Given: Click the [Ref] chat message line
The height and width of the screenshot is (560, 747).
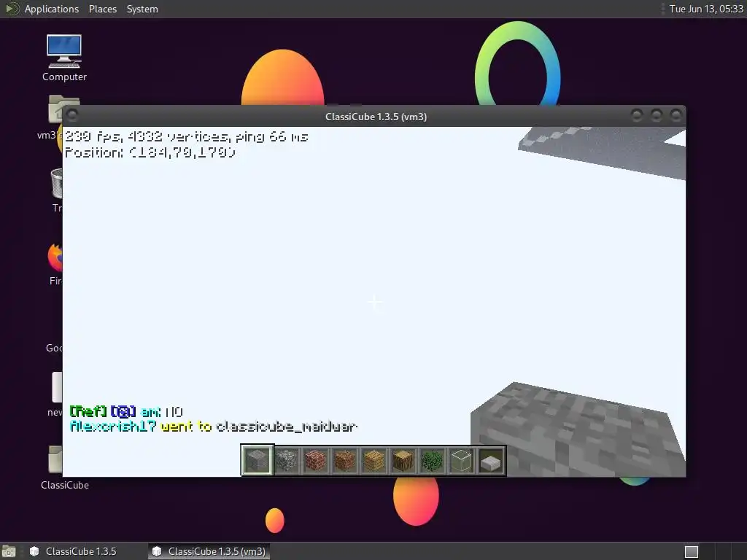Looking at the screenshot, I should click(x=126, y=411).
